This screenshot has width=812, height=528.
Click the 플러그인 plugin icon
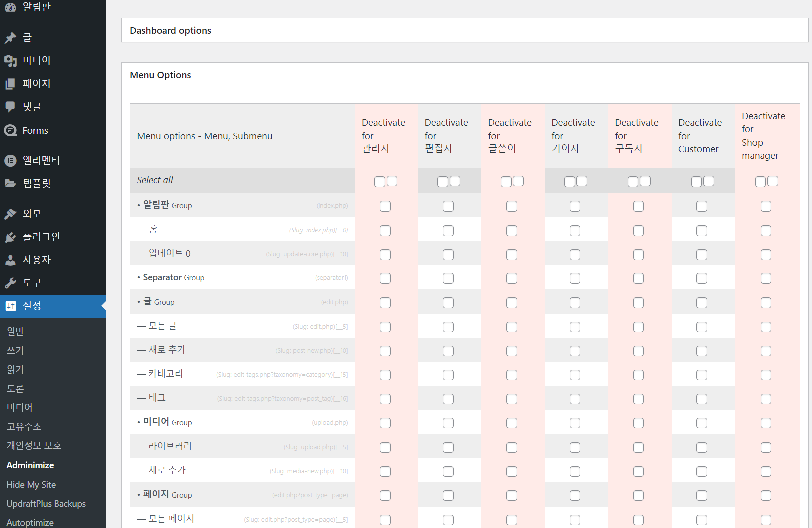click(10, 237)
